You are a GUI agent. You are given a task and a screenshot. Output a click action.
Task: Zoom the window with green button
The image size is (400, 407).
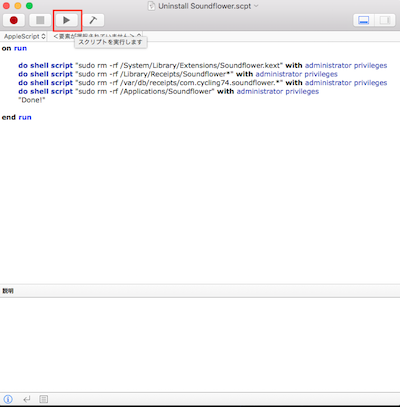(x=29, y=6)
